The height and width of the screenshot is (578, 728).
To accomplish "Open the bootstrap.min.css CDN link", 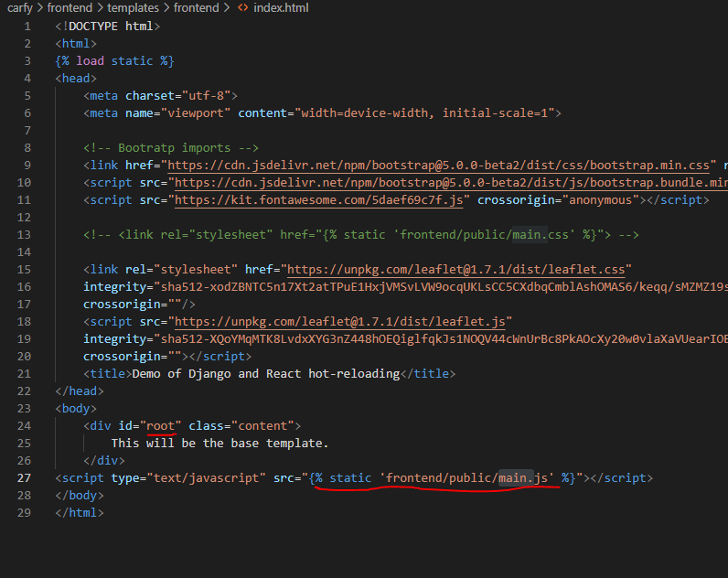I will pyautogui.click(x=438, y=166).
